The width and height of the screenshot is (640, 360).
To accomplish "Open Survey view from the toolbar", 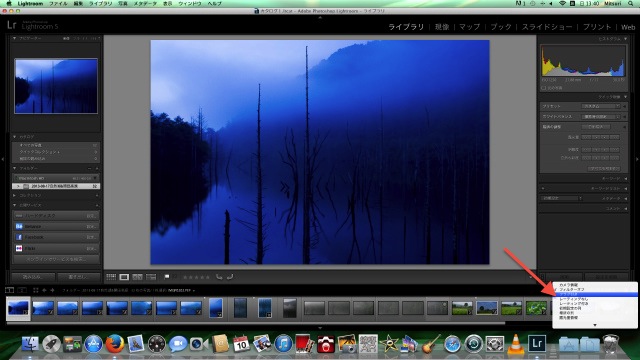I will point(151,277).
